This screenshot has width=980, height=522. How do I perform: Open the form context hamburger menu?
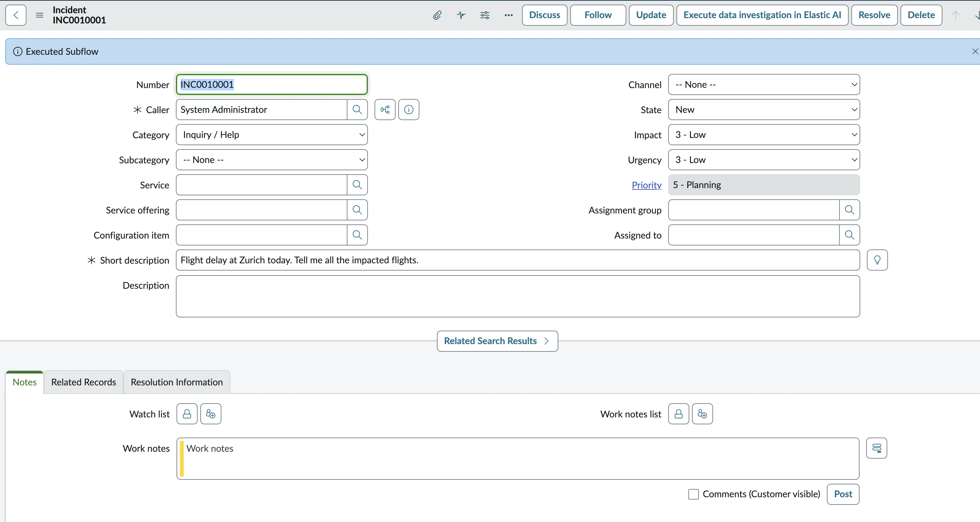(x=40, y=15)
